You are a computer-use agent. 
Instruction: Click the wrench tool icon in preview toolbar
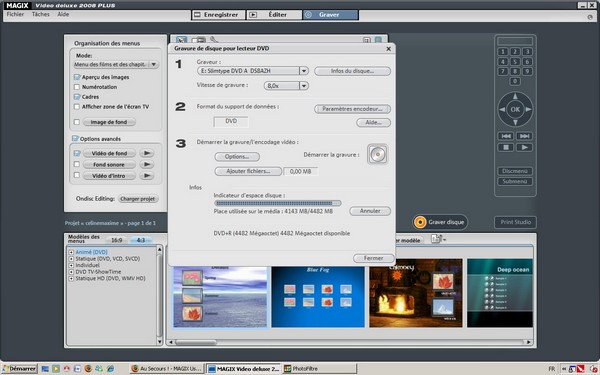[x=214, y=39]
